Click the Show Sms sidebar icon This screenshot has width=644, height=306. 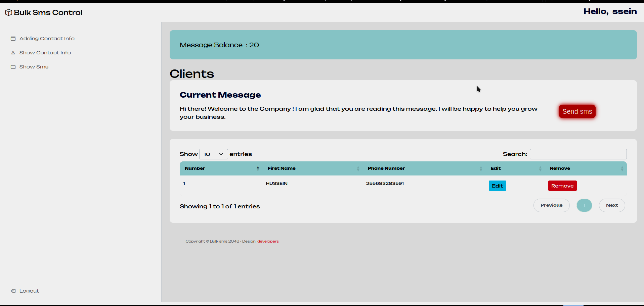[13, 66]
